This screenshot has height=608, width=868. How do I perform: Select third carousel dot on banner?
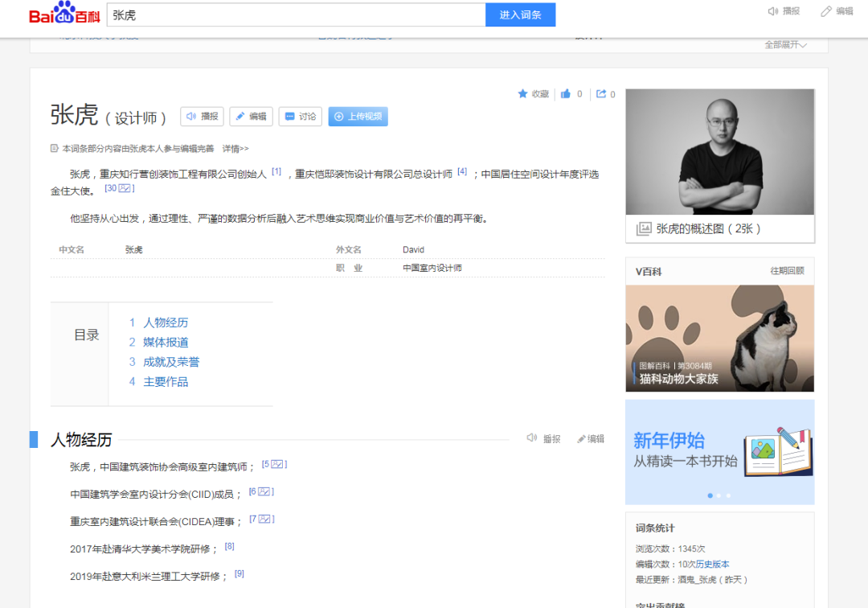tap(728, 495)
